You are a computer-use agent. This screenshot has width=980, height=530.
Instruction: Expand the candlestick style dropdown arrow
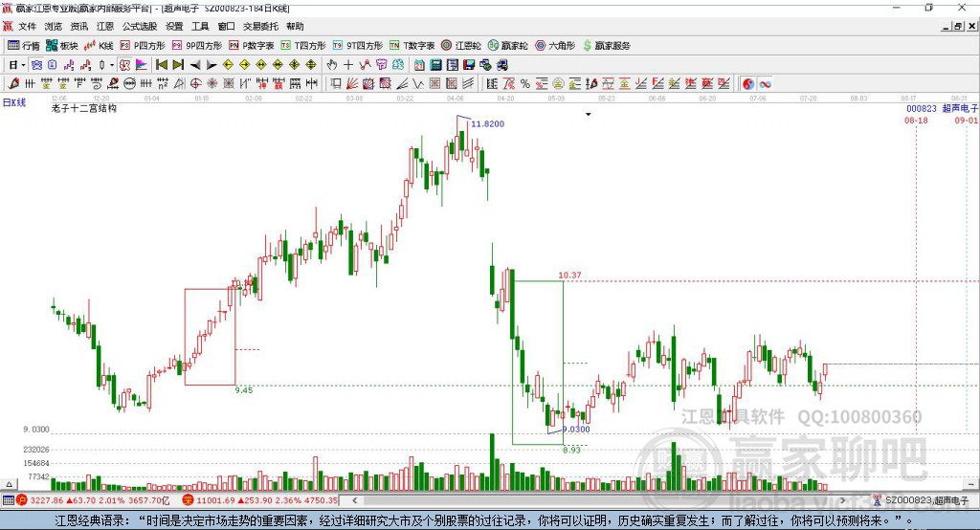click(112, 65)
